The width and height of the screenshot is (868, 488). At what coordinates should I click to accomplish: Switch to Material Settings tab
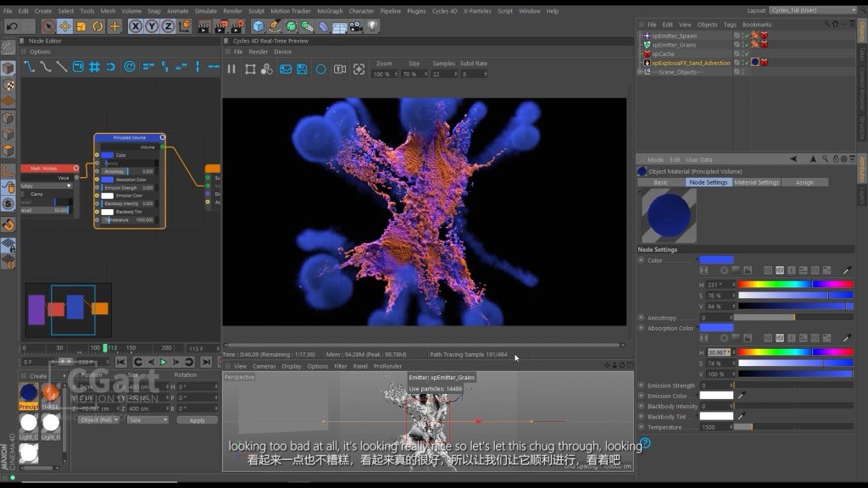pos(756,182)
